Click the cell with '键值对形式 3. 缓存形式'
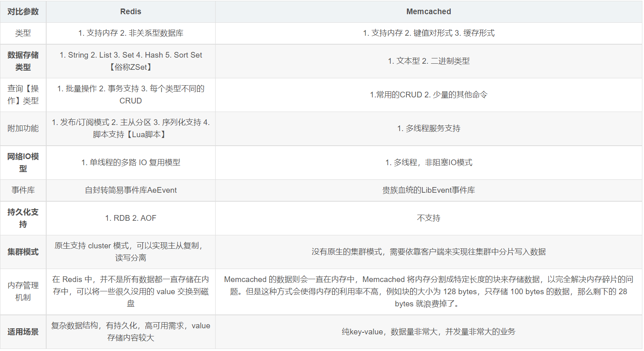 click(428, 33)
